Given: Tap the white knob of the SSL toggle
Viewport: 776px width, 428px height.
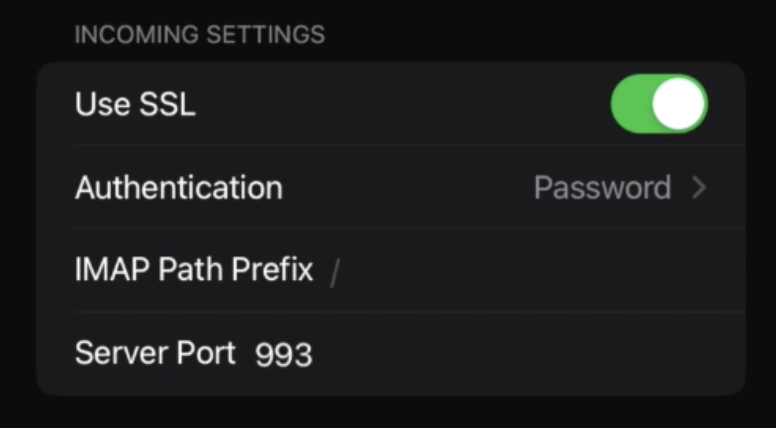Looking at the screenshot, I should pos(678,104).
